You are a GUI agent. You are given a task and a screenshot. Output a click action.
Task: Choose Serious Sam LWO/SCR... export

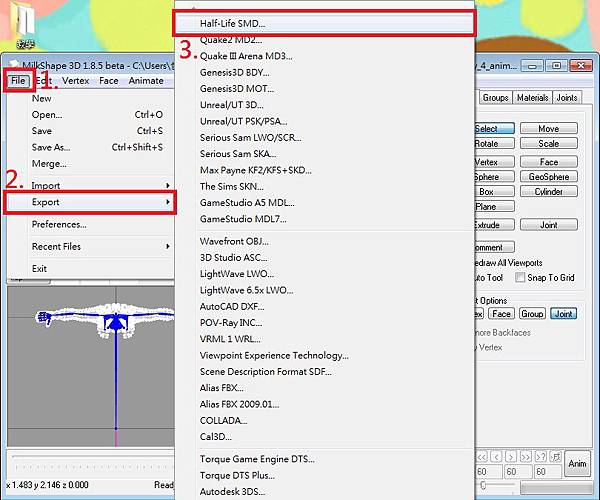click(x=324, y=138)
